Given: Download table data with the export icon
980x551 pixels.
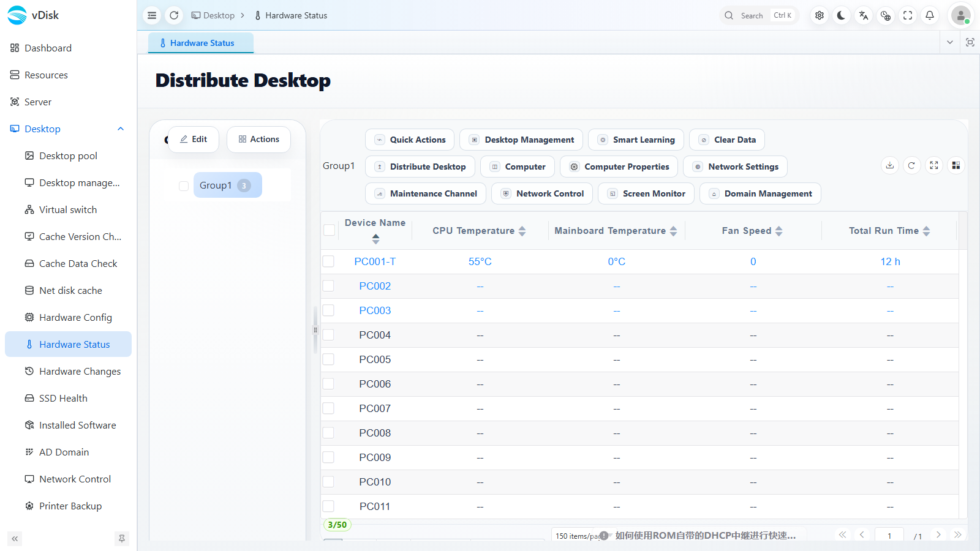Looking at the screenshot, I should coord(890,165).
